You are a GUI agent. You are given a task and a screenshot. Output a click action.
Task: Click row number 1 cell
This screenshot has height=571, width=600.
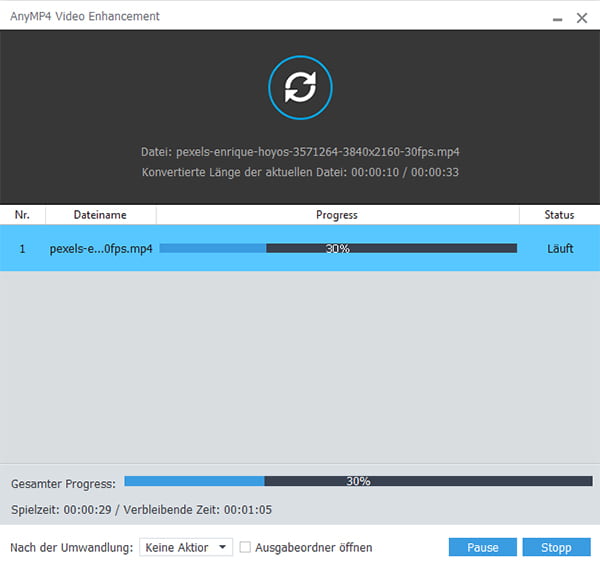pyautogui.click(x=22, y=249)
